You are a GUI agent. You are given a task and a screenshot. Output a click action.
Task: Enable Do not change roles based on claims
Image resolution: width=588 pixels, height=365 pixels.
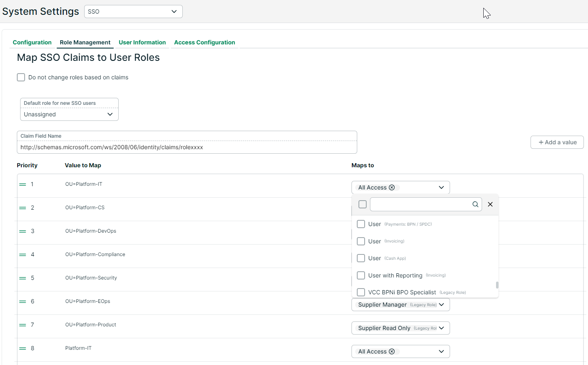tap(21, 77)
